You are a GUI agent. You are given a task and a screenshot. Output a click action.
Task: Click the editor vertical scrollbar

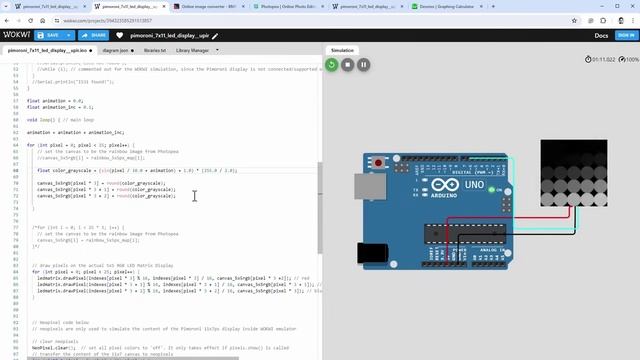(320, 207)
